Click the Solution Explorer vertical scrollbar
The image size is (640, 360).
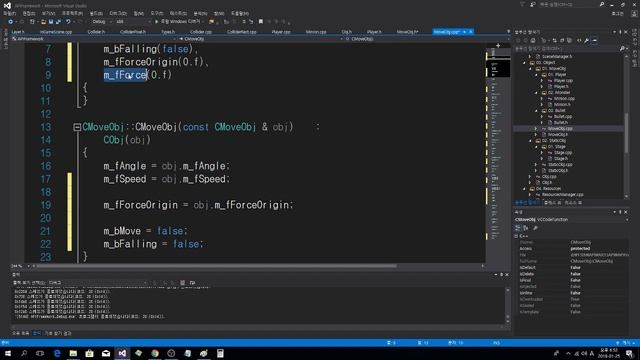pos(627,127)
